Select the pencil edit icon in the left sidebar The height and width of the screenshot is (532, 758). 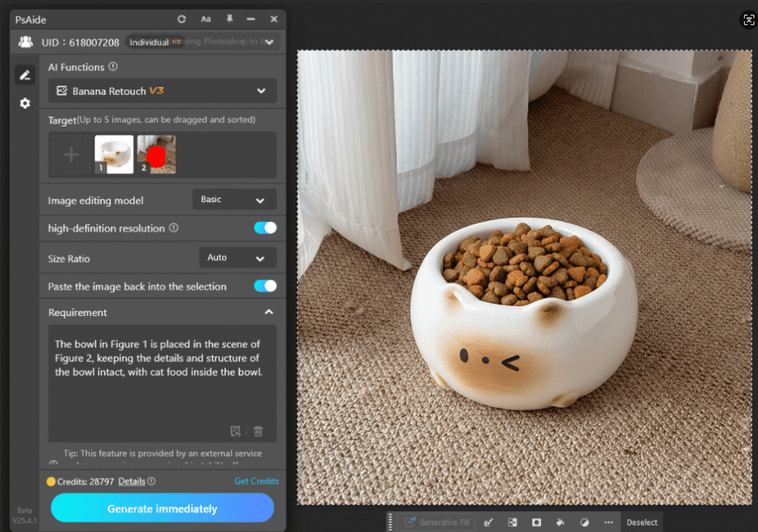pyautogui.click(x=24, y=75)
